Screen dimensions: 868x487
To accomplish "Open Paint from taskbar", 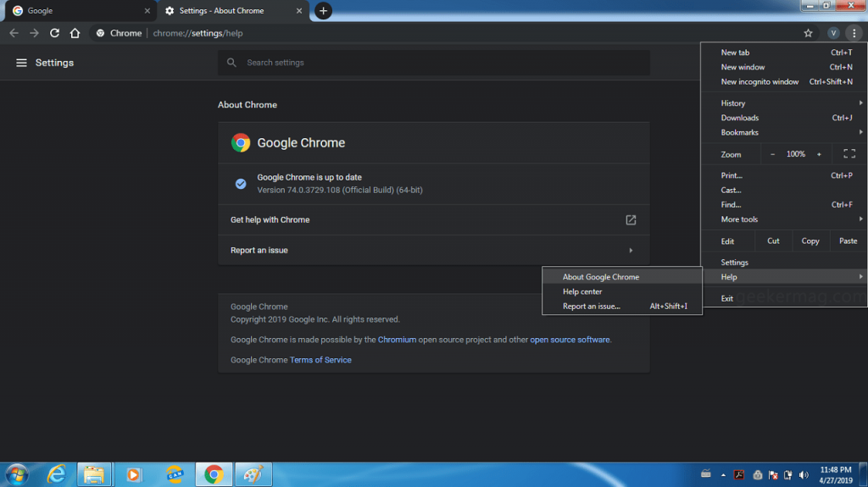I will coord(253,475).
